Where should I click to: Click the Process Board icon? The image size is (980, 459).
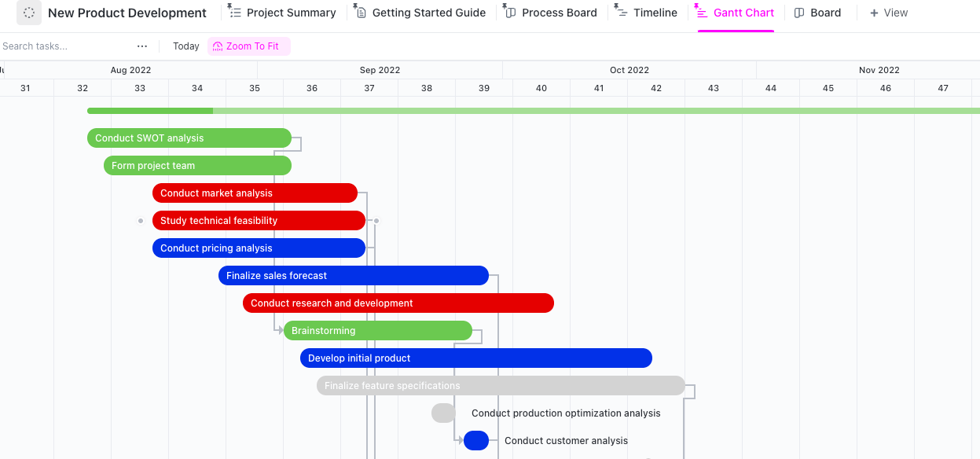pyautogui.click(x=511, y=13)
